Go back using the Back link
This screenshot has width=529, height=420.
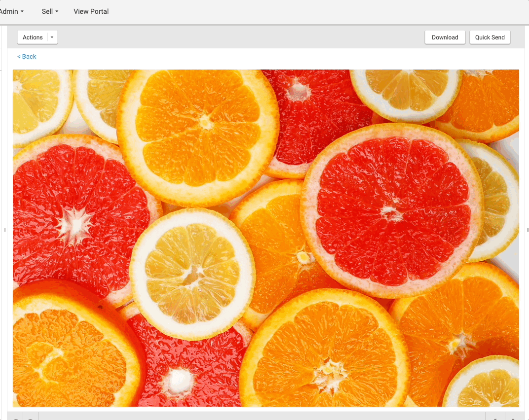(x=27, y=57)
